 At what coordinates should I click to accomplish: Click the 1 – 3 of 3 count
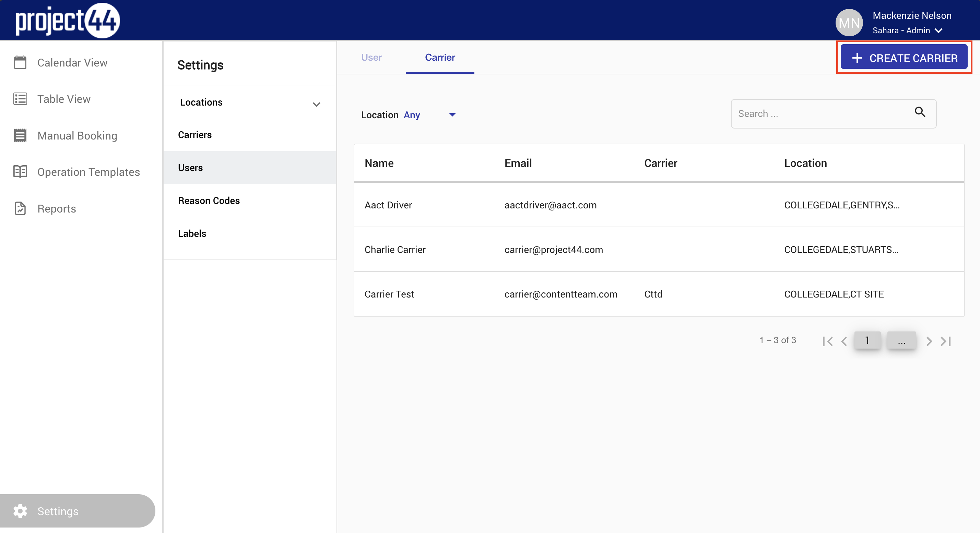pyautogui.click(x=778, y=340)
